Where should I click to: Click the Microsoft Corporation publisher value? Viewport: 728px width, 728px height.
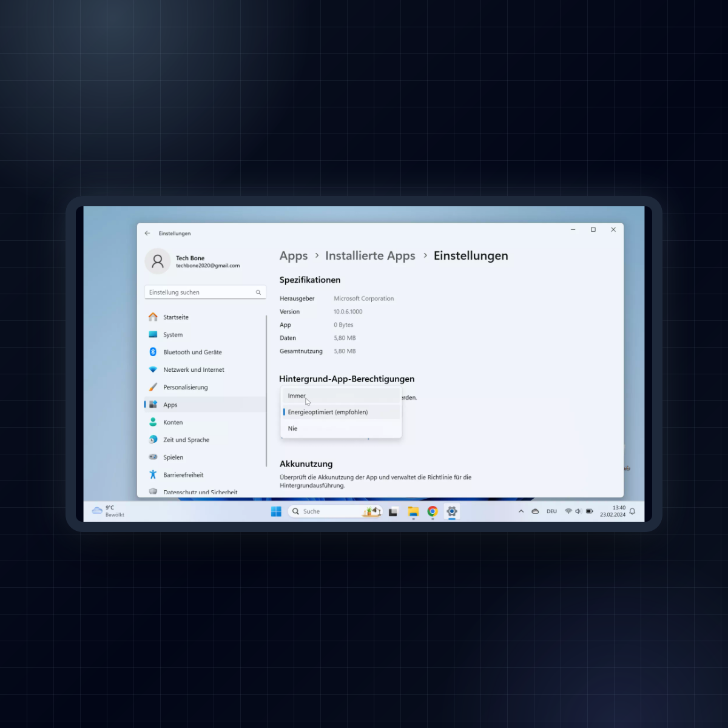(x=364, y=298)
